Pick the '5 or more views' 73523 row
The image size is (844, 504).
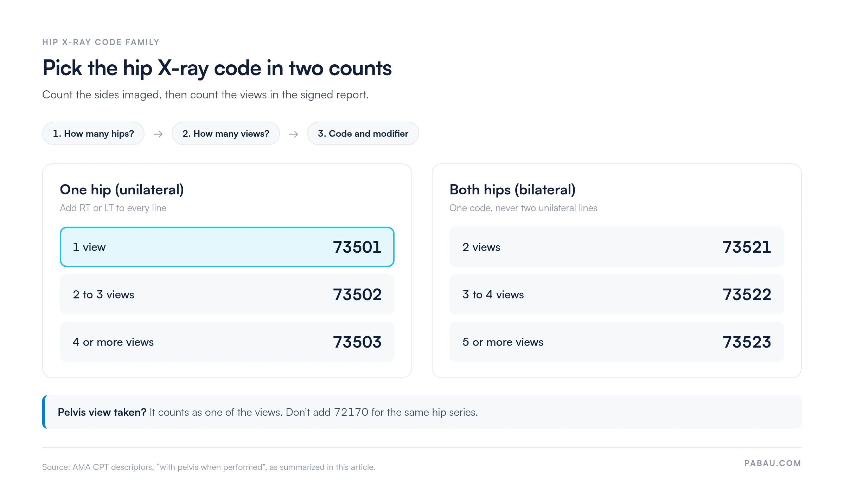[x=617, y=342]
